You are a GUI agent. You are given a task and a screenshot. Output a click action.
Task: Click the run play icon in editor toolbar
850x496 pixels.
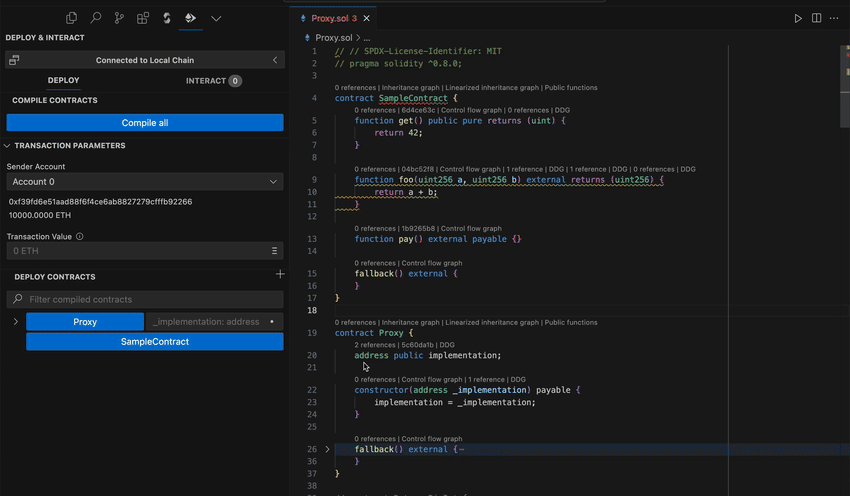798,18
